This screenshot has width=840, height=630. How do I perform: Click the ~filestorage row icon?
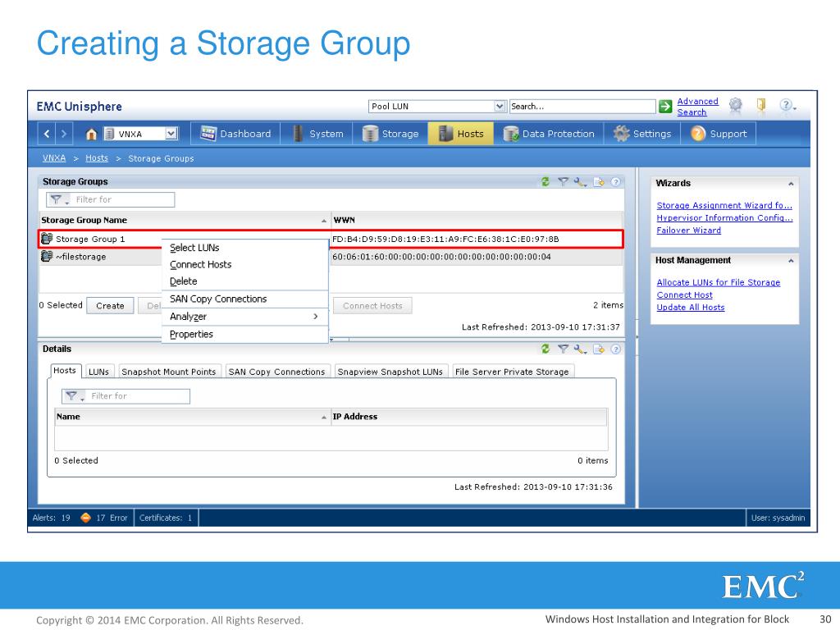pyautogui.click(x=47, y=257)
